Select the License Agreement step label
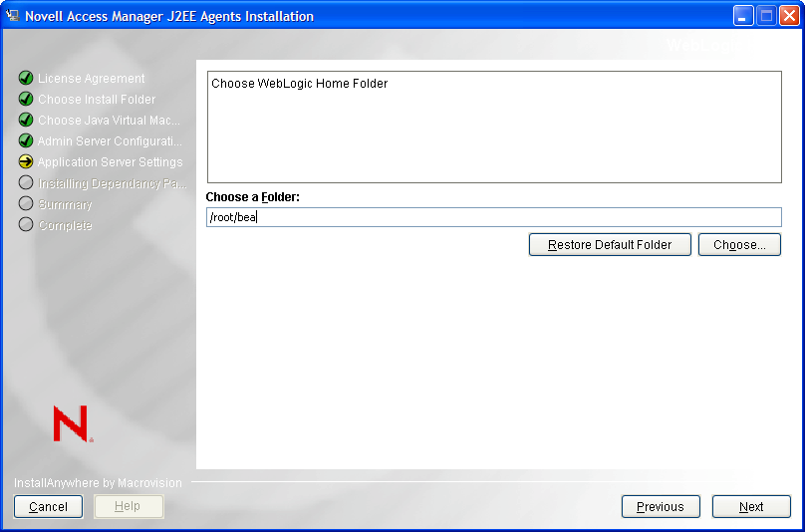805x532 pixels. click(92, 79)
